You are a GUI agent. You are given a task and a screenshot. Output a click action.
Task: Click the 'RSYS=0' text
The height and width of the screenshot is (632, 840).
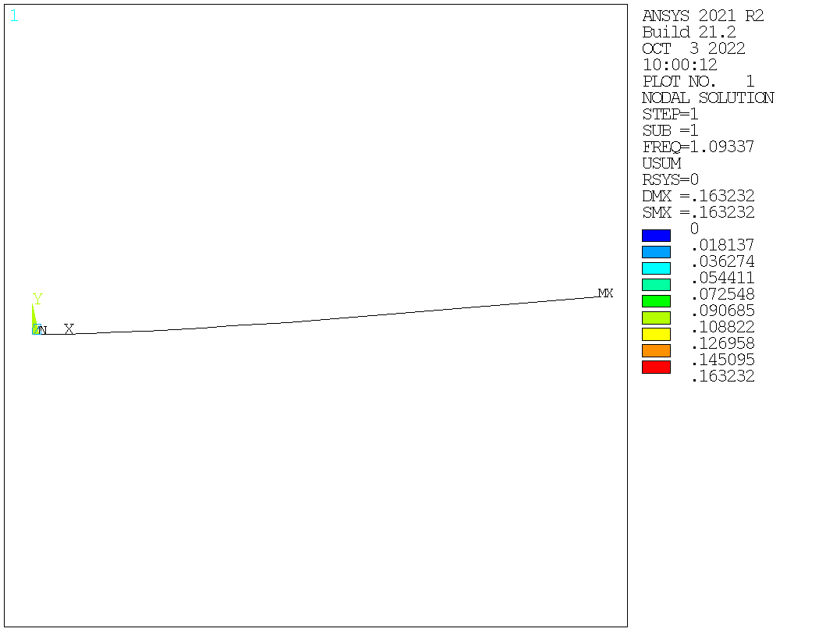coord(670,179)
